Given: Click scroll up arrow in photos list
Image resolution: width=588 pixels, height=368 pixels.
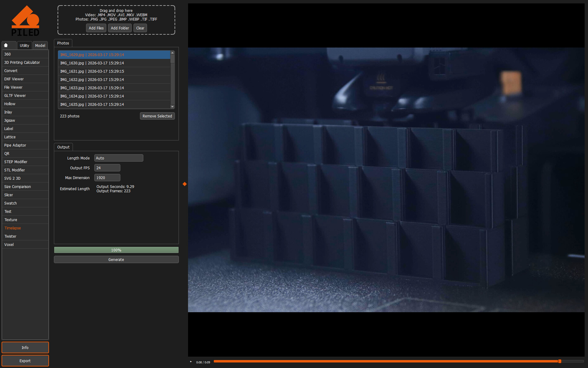Looking at the screenshot, I should pyautogui.click(x=172, y=53).
